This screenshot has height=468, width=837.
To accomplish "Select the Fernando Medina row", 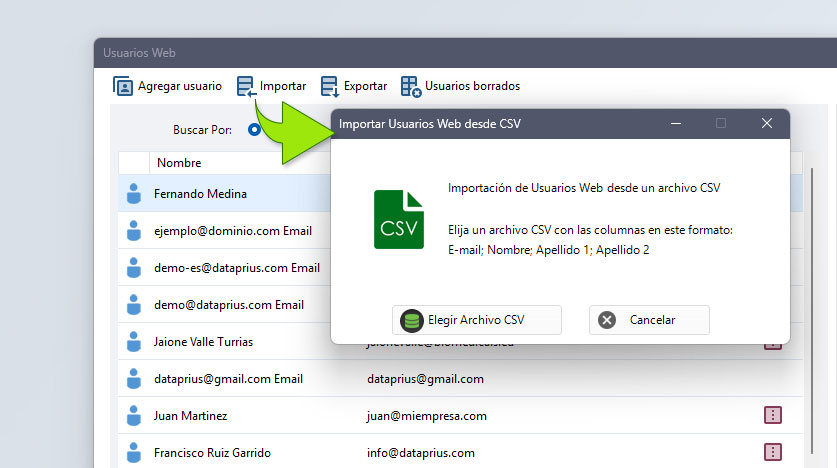I will (x=224, y=194).
